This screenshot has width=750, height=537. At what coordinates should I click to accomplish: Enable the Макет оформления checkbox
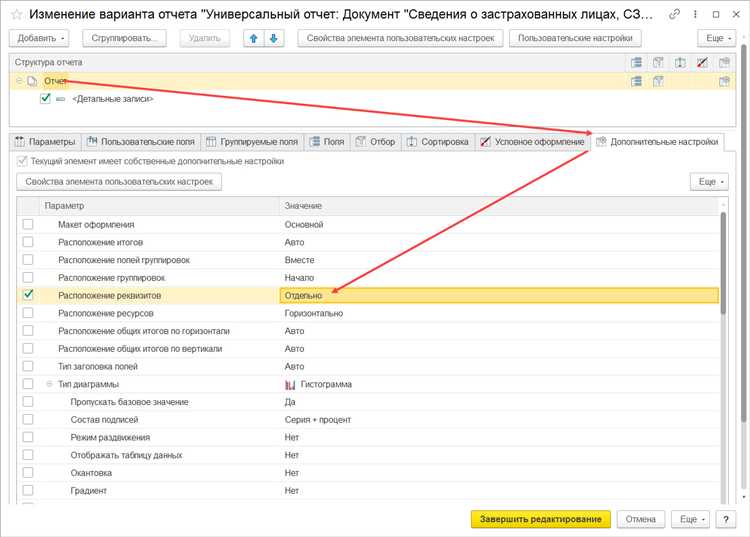coord(28,225)
